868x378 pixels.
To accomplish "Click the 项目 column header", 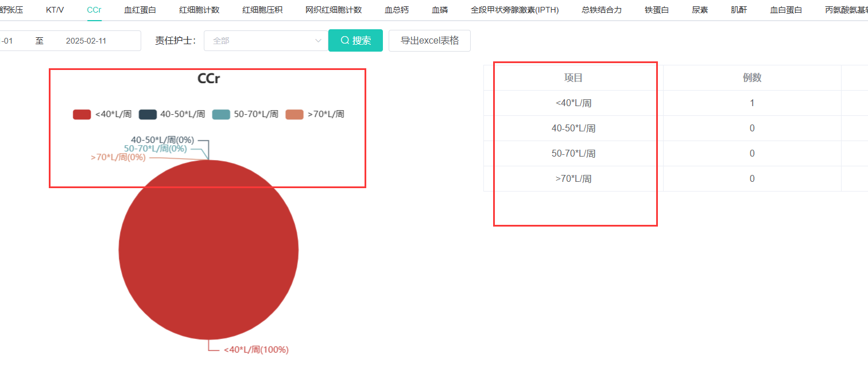I will click(573, 78).
